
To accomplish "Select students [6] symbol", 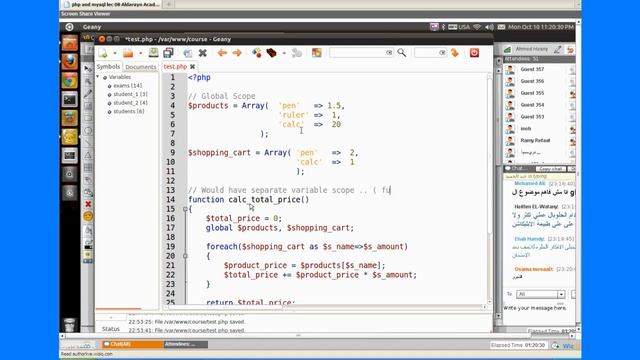I will point(129,111).
